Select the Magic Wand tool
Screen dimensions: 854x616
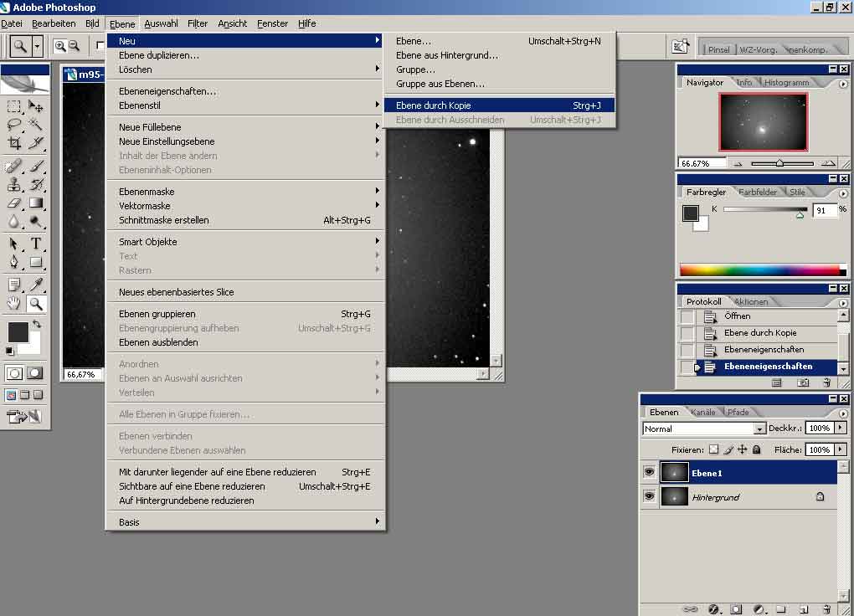(36, 125)
